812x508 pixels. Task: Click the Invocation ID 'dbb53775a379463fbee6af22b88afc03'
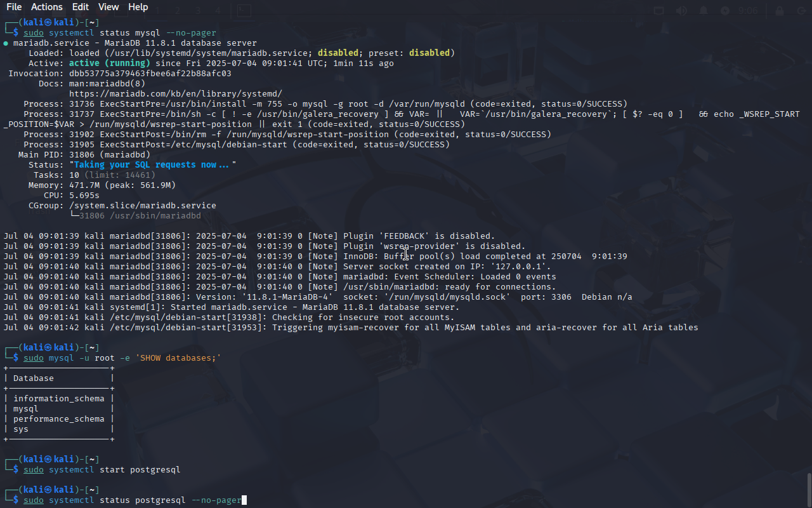(x=150, y=74)
